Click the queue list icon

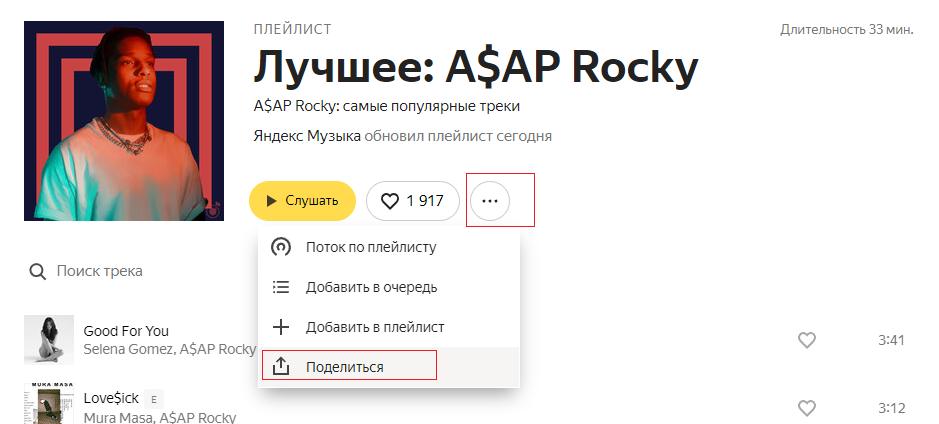pyautogui.click(x=281, y=287)
